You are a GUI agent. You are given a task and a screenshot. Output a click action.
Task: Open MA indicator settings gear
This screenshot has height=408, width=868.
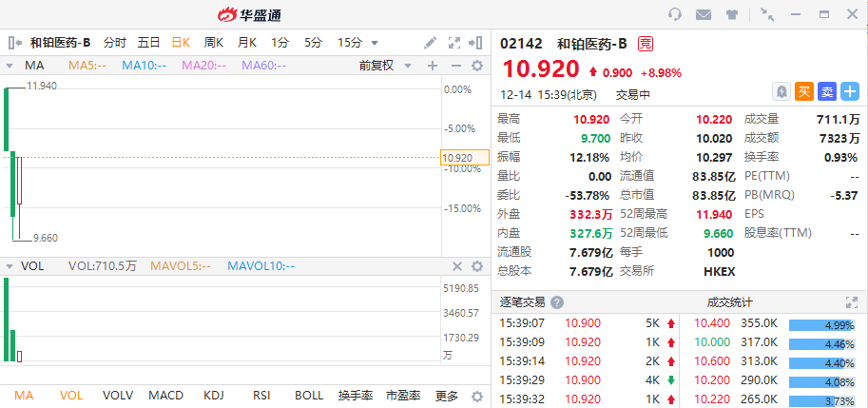click(x=477, y=66)
